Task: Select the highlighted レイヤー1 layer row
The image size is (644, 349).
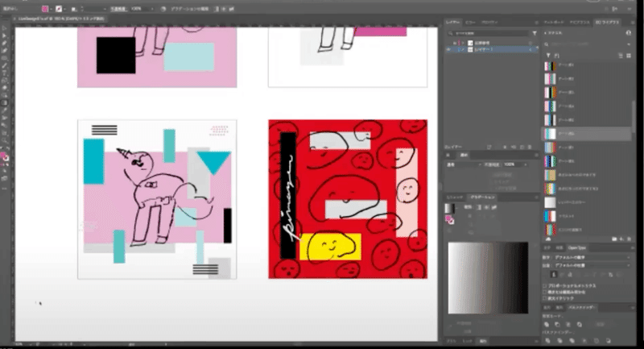Action: click(x=491, y=49)
